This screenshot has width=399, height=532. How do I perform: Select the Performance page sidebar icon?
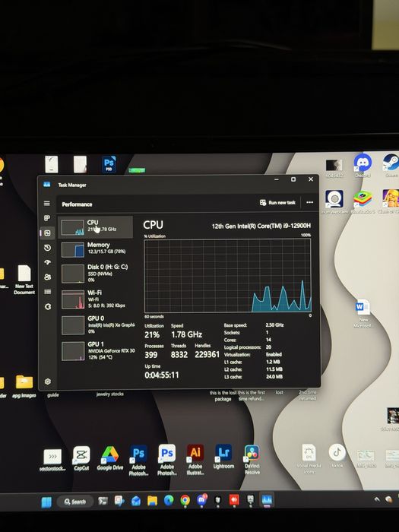coord(47,233)
